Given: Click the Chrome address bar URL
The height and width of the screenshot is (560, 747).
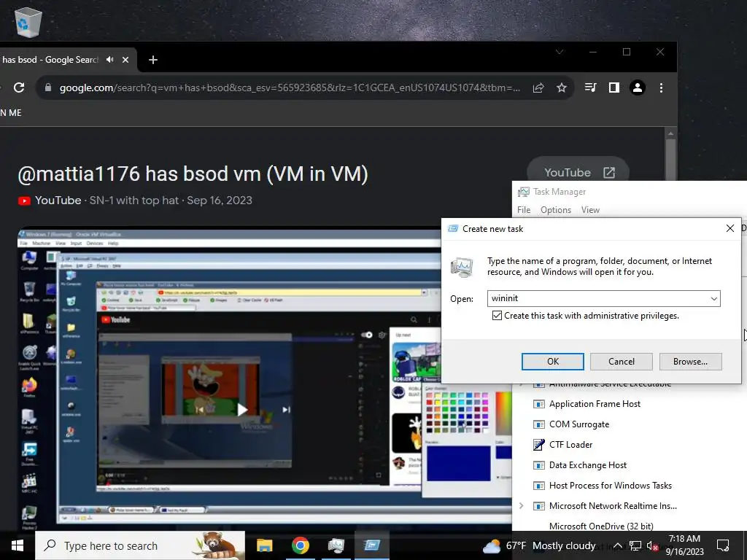Looking at the screenshot, I should coord(290,87).
